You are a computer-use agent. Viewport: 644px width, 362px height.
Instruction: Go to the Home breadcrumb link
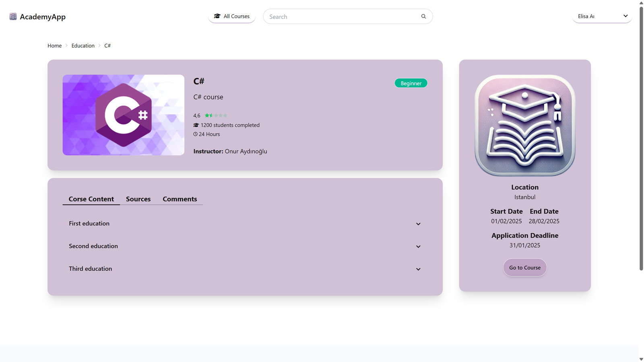[54, 46]
